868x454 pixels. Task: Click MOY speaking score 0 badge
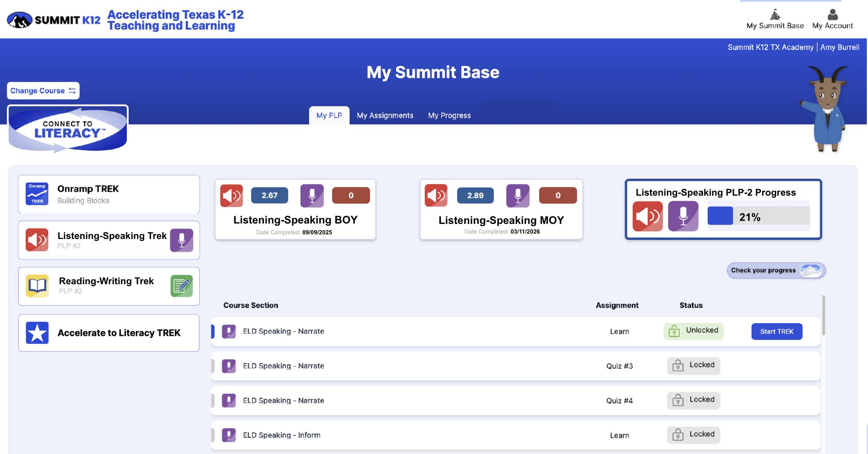coord(558,195)
